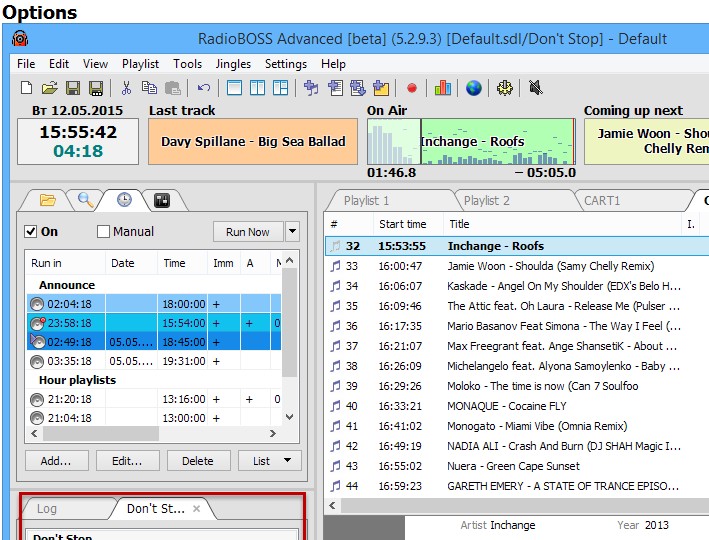Image resolution: width=709 pixels, height=540 pixels.
Task: Open the Settings menu
Action: coord(286,64)
